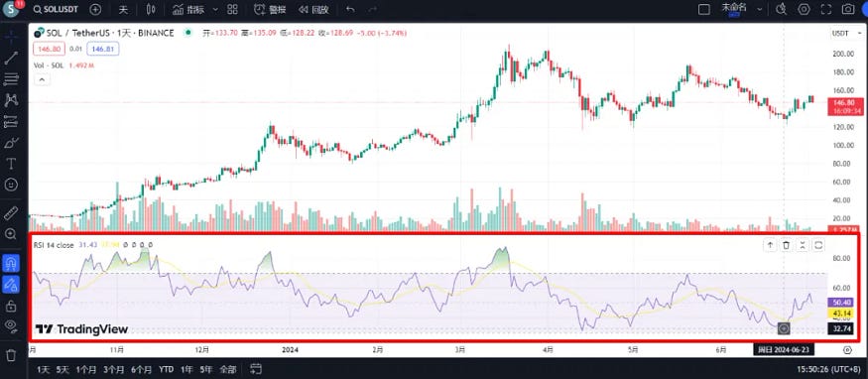The image size is (868, 379).
Task: Open the layout setup square icon
Action: click(x=703, y=9)
